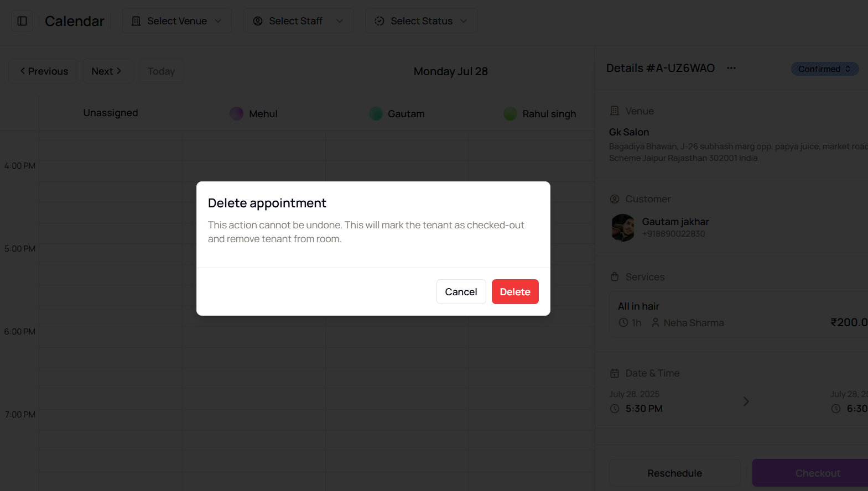Click the 7:00 PM time label
868x491 pixels.
[20, 415]
